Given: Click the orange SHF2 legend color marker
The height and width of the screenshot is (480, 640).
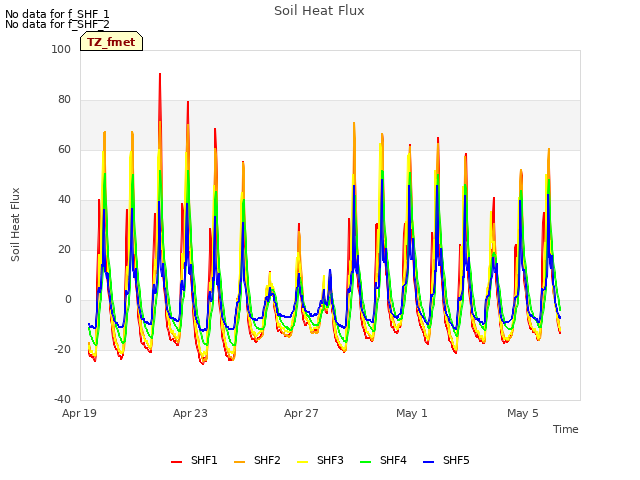Looking at the screenshot, I should click(240, 462).
